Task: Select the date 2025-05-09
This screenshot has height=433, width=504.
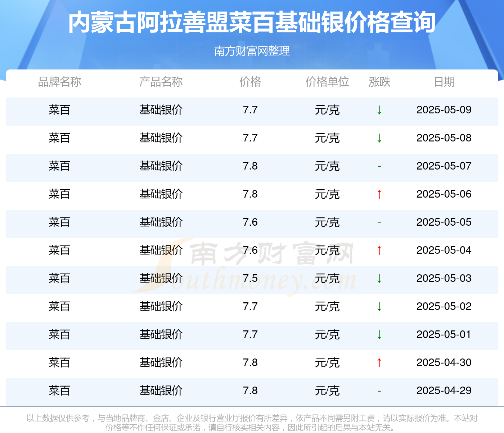Action: 444,110
